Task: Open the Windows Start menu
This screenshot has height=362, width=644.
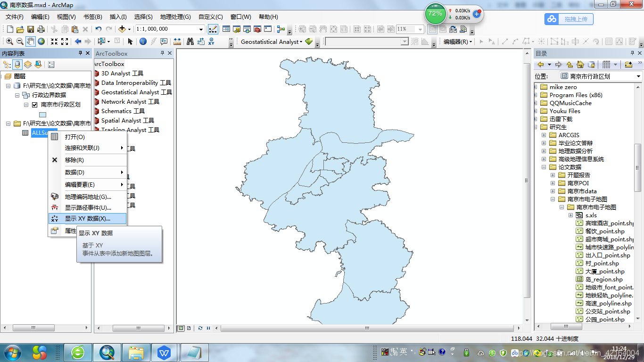Action: coord(12,352)
